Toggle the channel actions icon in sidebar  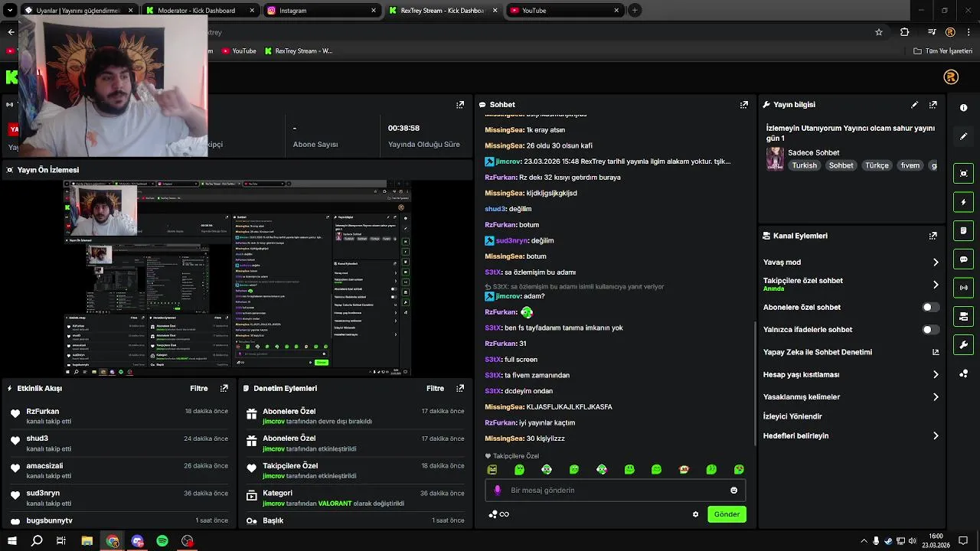[x=963, y=316]
